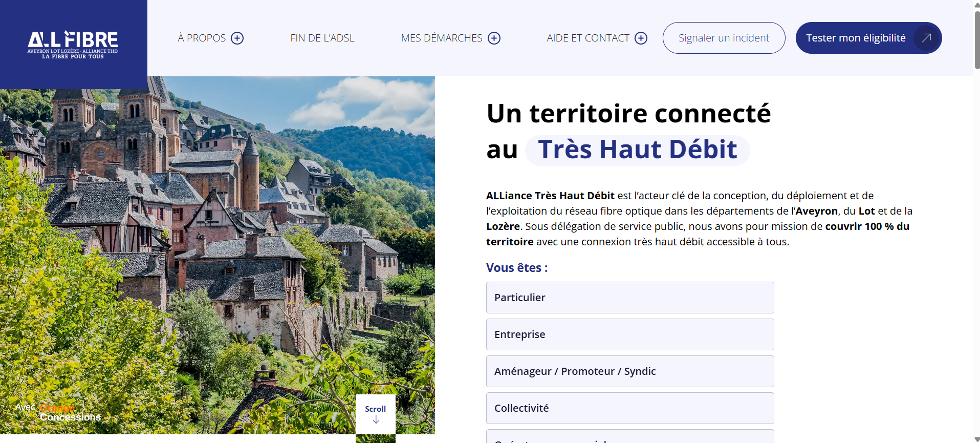
Task: Select the Collectivité option
Action: coord(630,408)
